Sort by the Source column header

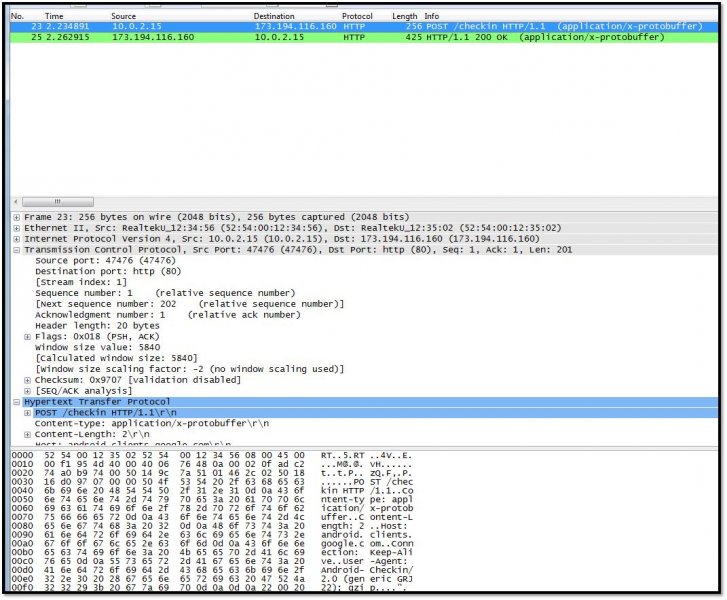(x=123, y=16)
